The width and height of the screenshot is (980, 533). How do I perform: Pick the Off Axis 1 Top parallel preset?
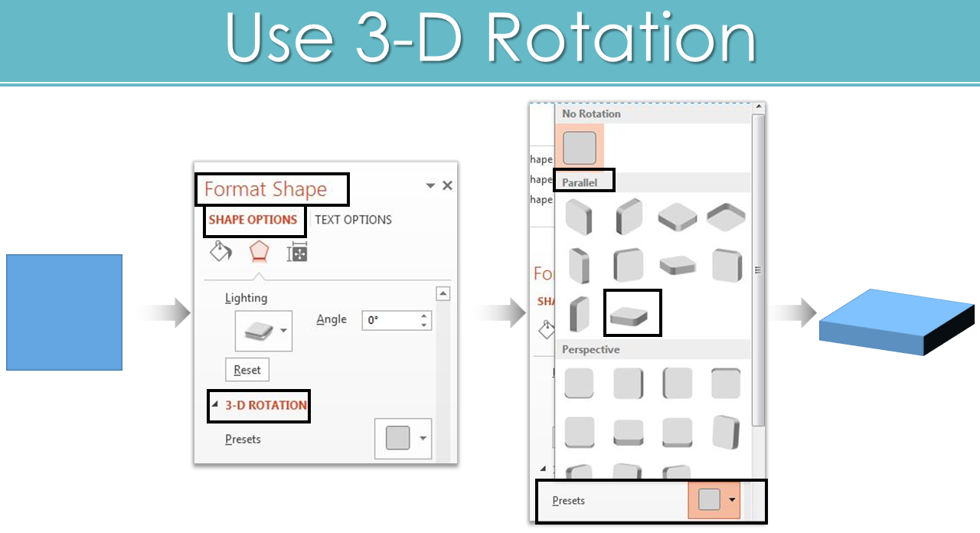[x=677, y=266]
